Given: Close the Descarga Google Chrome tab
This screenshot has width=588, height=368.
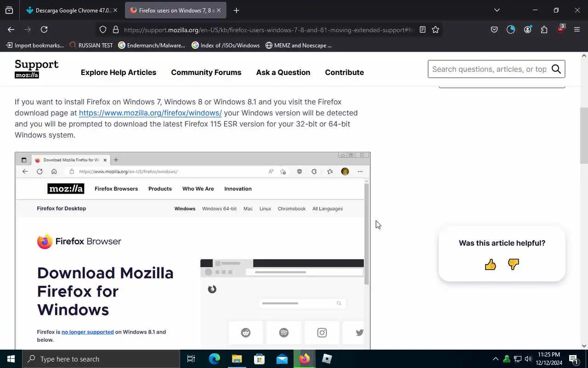Looking at the screenshot, I should (x=115, y=10).
